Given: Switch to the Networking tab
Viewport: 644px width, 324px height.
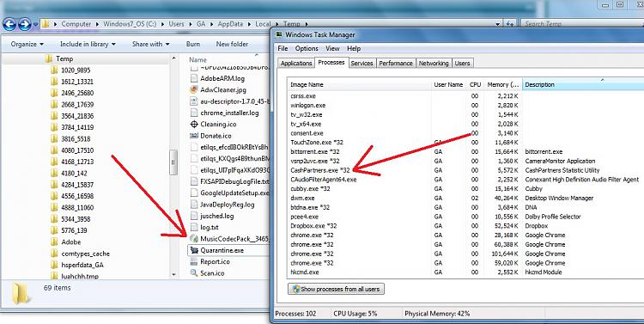Looking at the screenshot, I should coord(434,64).
